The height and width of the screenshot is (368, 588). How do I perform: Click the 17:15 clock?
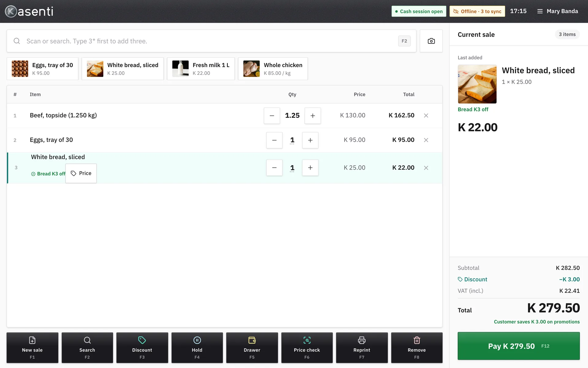tap(518, 11)
